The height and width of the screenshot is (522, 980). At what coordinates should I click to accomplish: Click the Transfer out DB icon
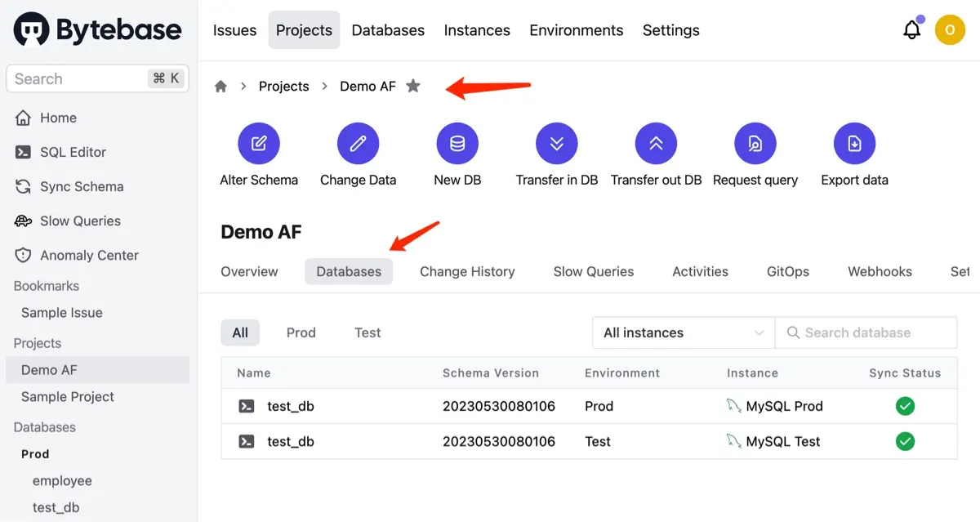click(656, 142)
